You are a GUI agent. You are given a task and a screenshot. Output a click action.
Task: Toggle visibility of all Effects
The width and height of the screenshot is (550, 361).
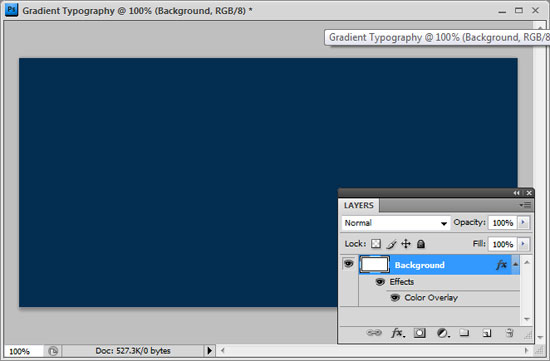(380, 282)
